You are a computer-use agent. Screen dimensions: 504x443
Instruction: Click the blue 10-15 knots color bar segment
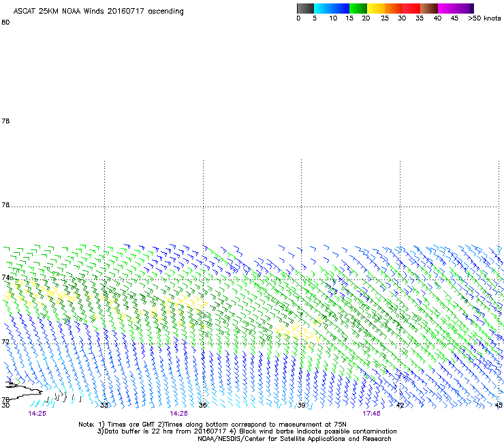tap(341, 8)
